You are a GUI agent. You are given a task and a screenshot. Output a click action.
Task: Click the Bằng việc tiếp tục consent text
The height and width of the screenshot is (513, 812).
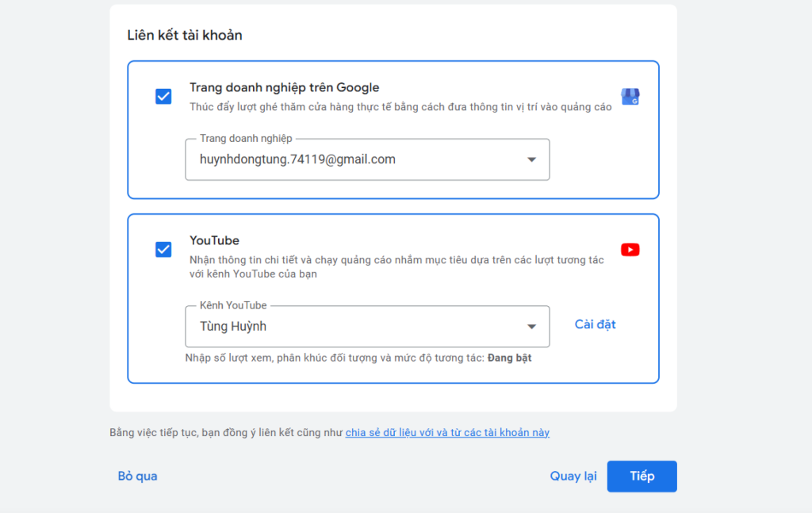[x=226, y=433]
